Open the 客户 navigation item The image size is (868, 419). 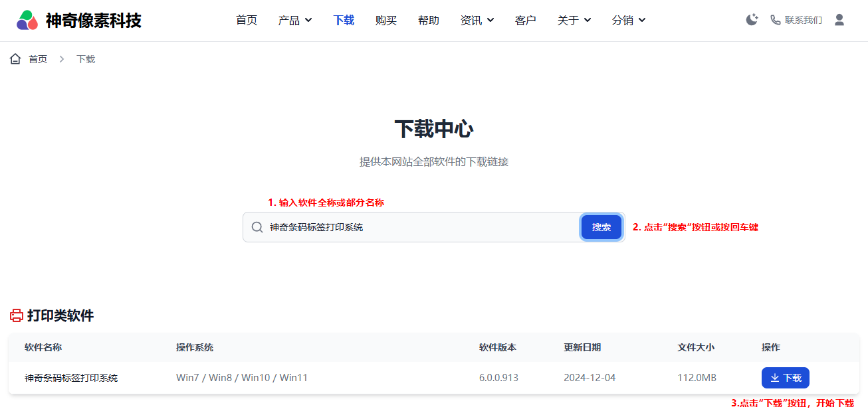tap(526, 21)
